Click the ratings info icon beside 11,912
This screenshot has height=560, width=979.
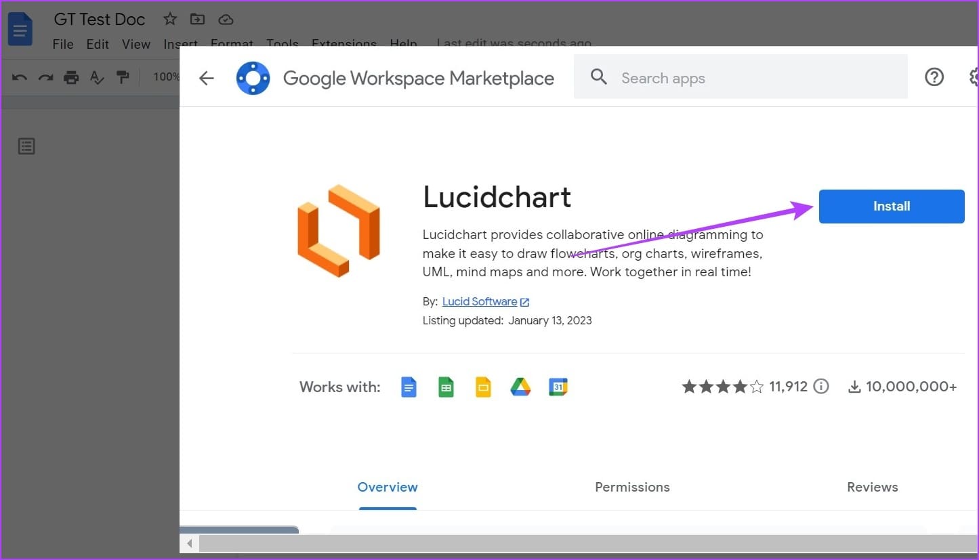tap(821, 387)
